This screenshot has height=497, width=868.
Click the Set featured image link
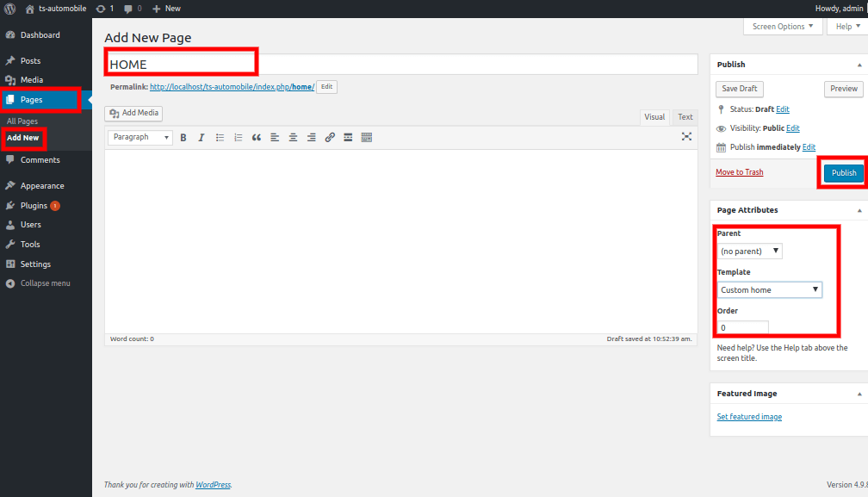[x=749, y=417]
